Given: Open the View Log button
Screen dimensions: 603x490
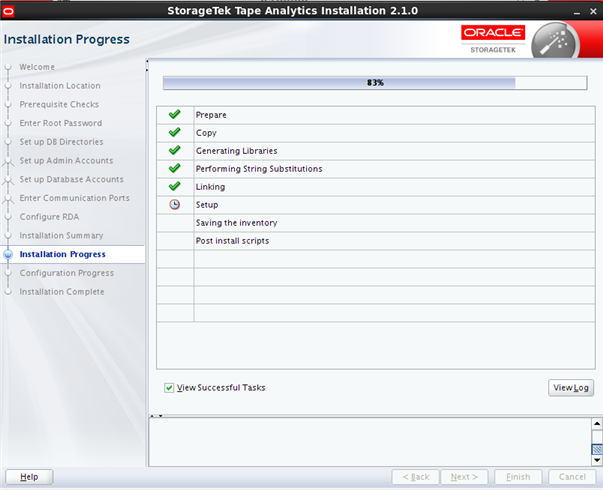Looking at the screenshot, I should [571, 388].
